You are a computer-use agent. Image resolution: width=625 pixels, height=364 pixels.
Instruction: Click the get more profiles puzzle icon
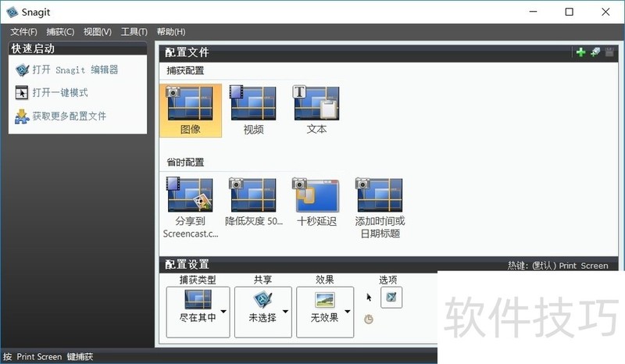22,116
